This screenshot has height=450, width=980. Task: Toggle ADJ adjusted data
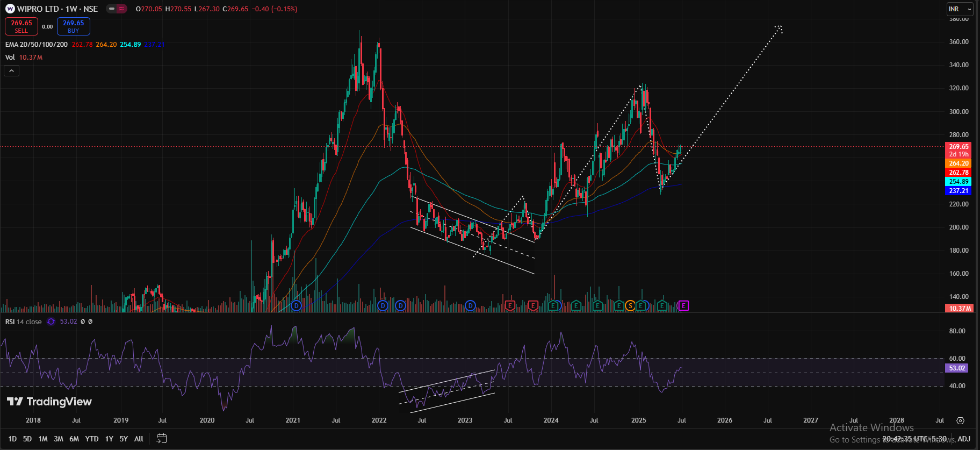click(x=964, y=439)
